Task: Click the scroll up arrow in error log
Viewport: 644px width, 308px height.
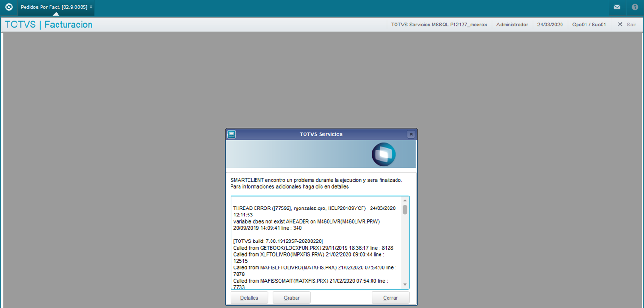Action: [405, 200]
